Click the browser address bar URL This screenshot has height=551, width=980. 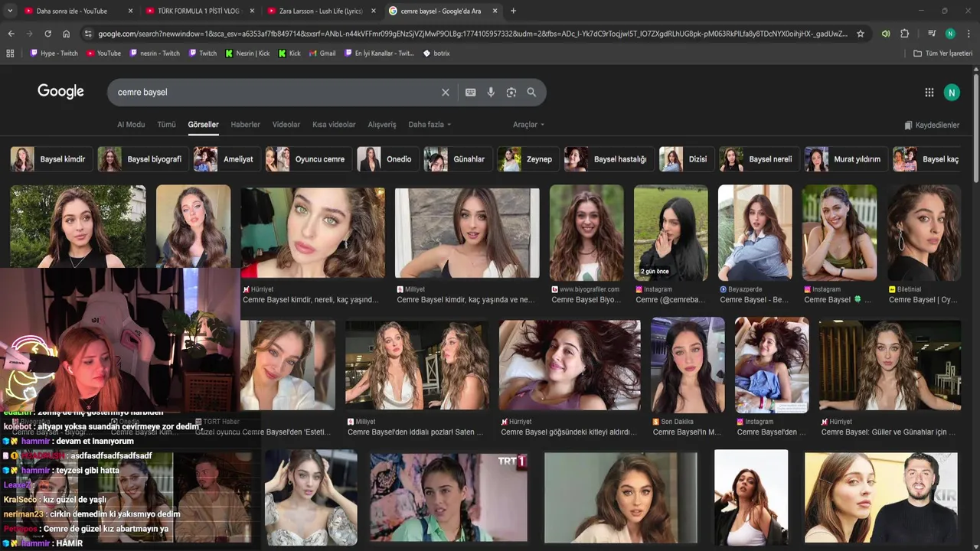coord(472,34)
